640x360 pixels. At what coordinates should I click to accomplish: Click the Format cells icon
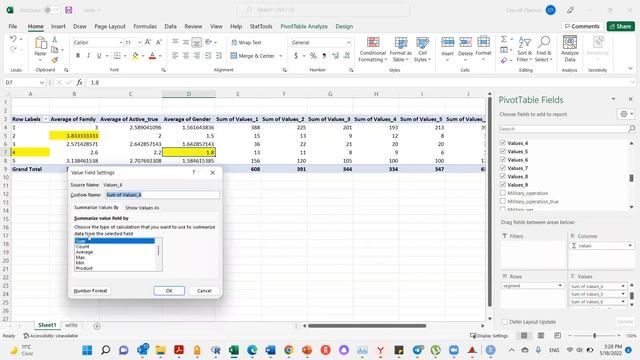[x=483, y=42]
